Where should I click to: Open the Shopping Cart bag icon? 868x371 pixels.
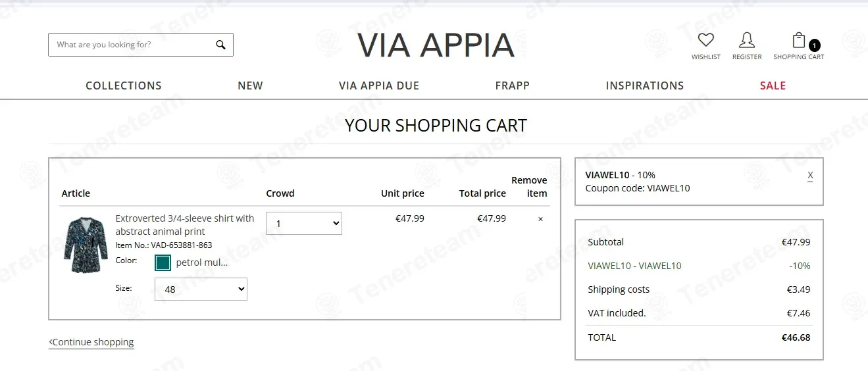tap(798, 40)
